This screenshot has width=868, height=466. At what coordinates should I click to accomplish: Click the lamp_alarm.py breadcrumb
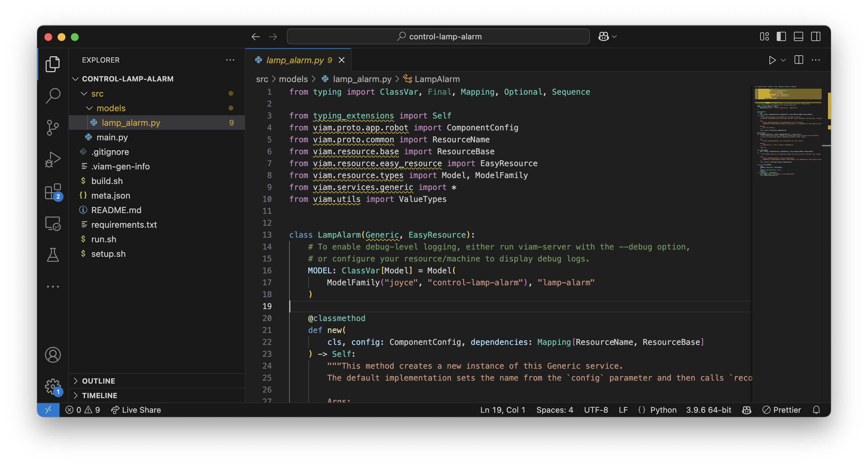pyautogui.click(x=356, y=79)
